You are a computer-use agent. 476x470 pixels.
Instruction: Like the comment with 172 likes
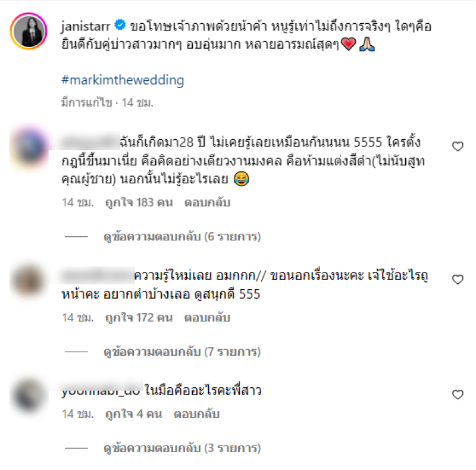click(x=458, y=280)
